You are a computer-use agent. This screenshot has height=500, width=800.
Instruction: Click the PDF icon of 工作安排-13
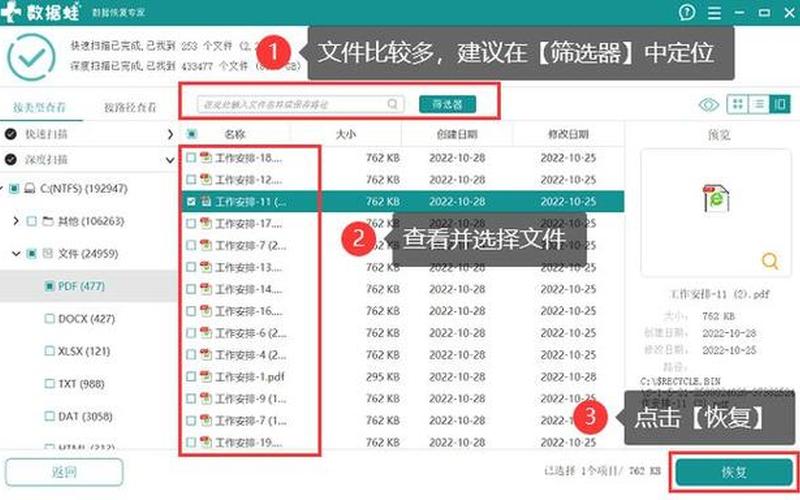[x=206, y=267]
